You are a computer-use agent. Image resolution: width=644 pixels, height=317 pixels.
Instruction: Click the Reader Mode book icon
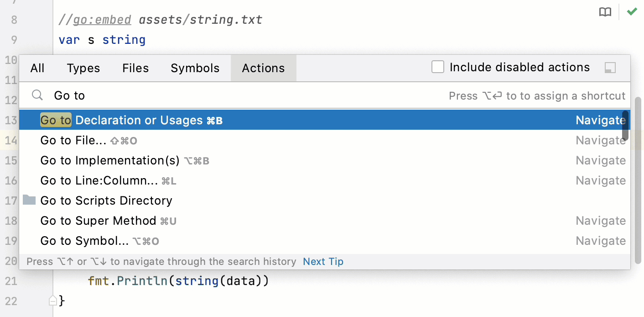[x=605, y=12]
